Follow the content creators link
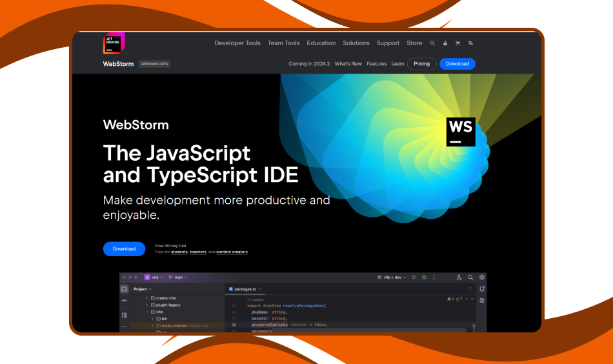This screenshot has height=364, width=613. [232, 252]
